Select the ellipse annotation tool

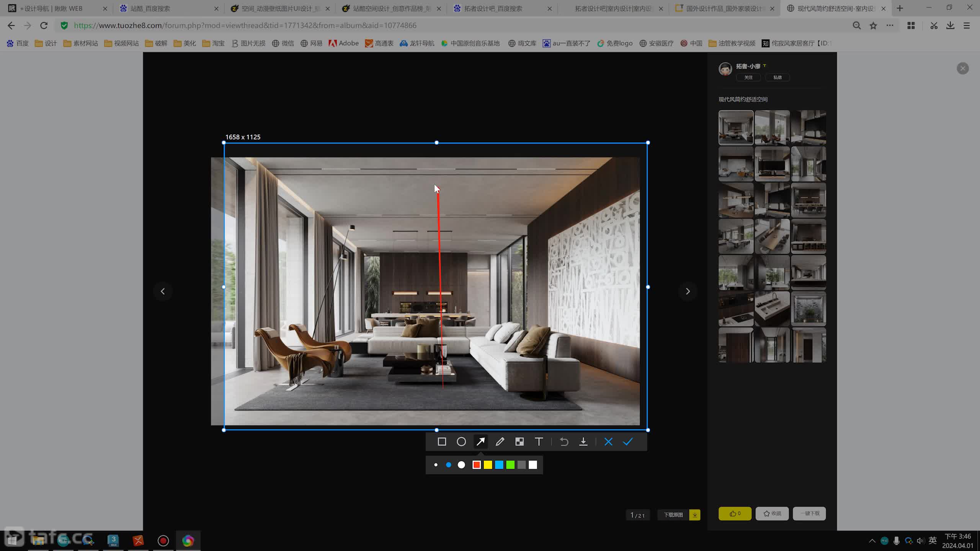(x=461, y=442)
